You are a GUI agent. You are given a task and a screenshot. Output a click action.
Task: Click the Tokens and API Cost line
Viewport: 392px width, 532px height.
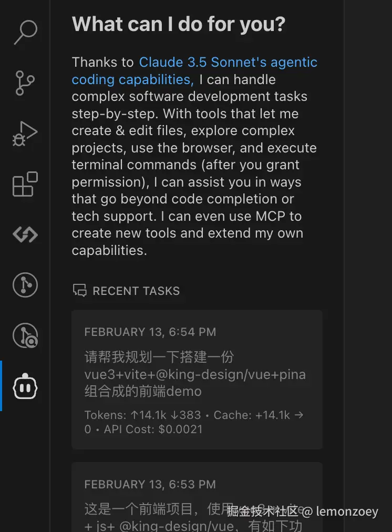coord(193,422)
